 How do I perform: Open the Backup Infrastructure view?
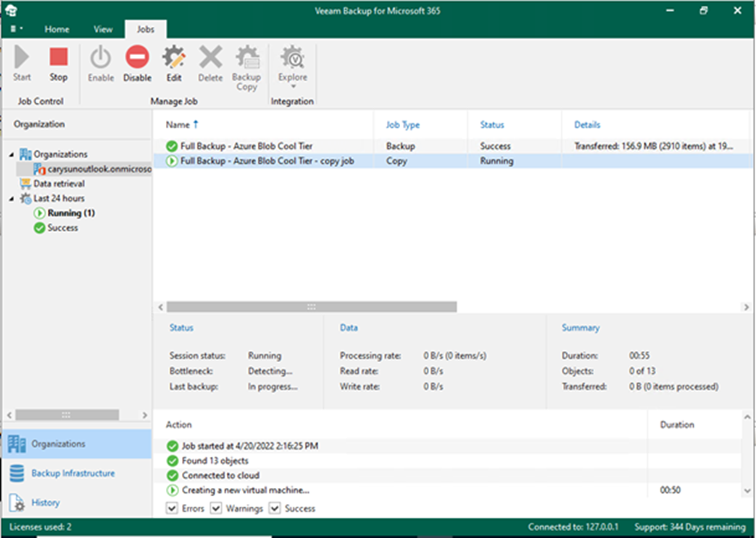[77, 473]
